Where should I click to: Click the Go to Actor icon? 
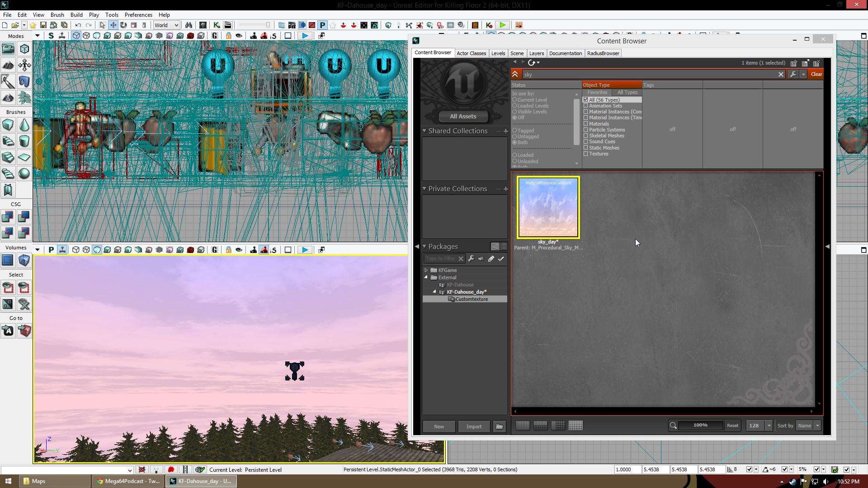click(8, 331)
